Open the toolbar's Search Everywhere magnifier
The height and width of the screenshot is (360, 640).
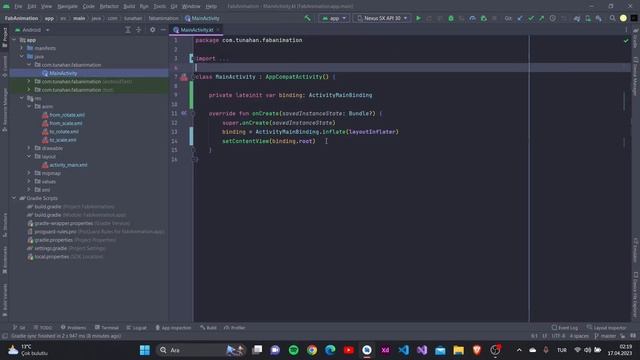pos(612,18)
